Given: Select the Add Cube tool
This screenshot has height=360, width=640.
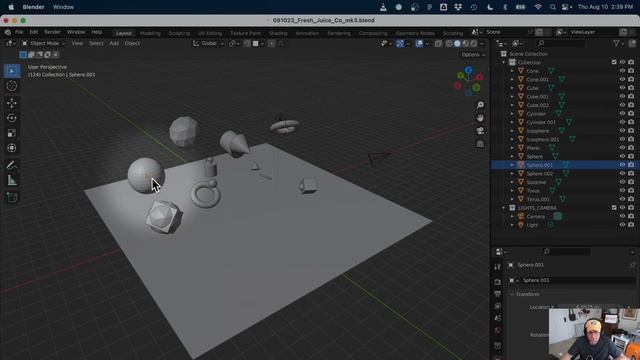Looking at the screenshot, I should (12, 198).
